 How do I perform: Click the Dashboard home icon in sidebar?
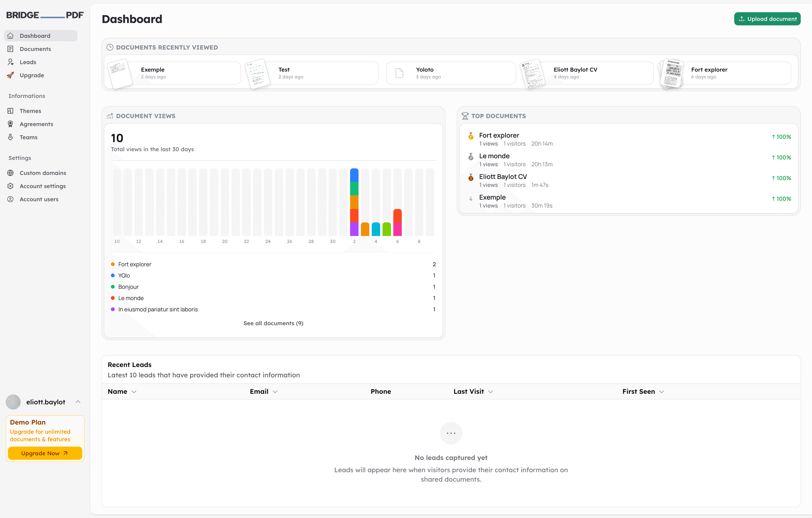[10, 36]
